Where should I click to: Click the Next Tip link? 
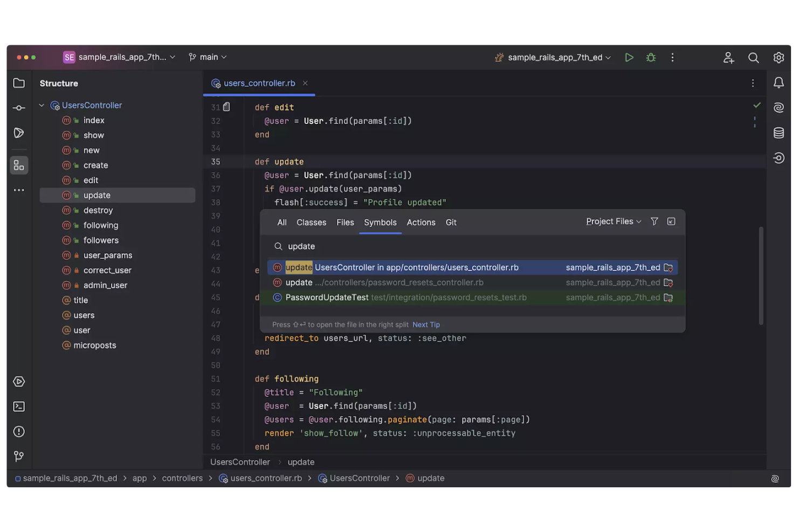click(426, 324)
